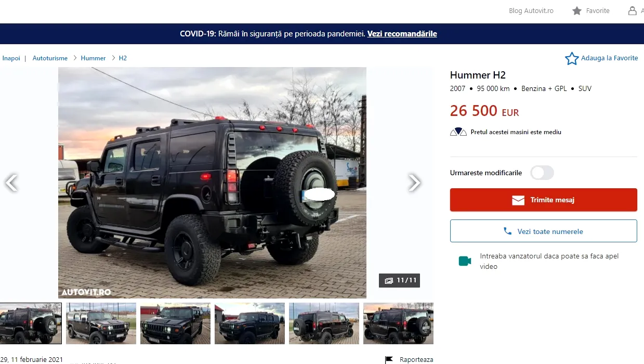Open Vezi recomandările link in banner

click(x=402, y=34)
